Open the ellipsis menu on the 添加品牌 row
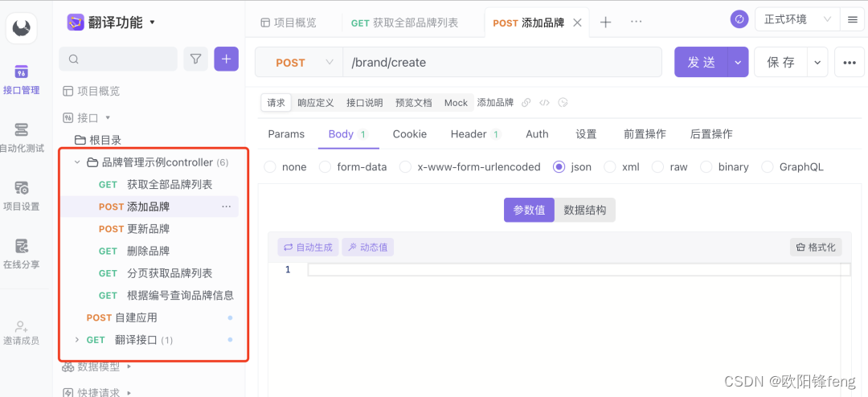Viewport: 868px width, 397px height. pyautogui.click(x=227, y=207)
